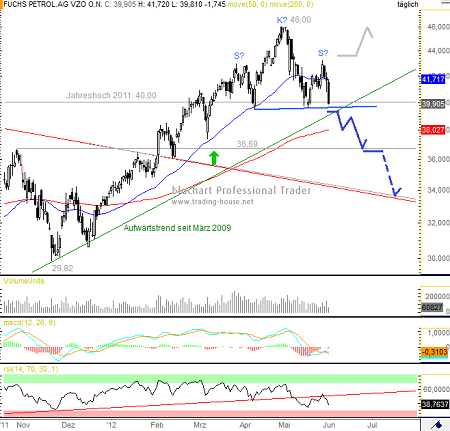This screenshot has width=450, height=431.
Task: Click the Nov label on the time axis
Action: [23, 425]
